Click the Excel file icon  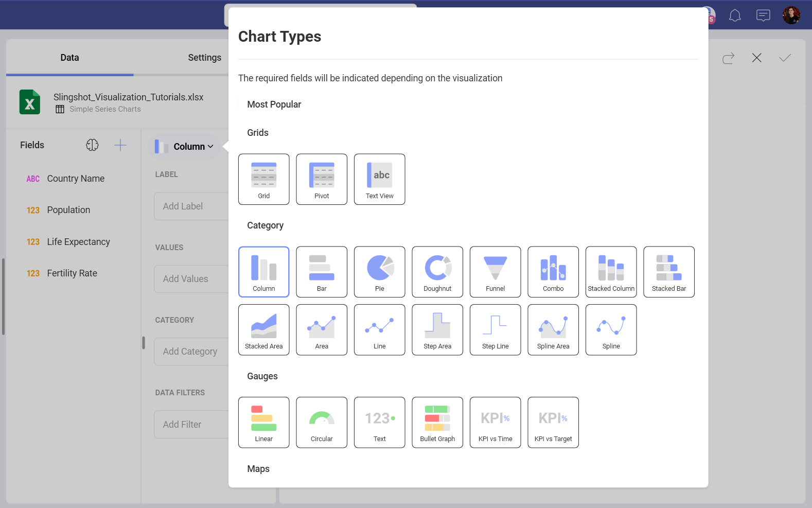click(x=30, y=102)
